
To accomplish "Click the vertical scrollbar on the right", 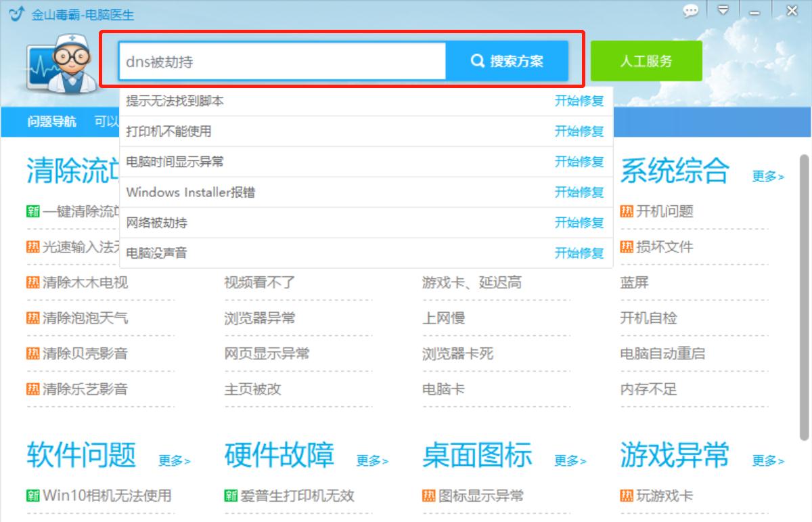I will tap(805, 298).
